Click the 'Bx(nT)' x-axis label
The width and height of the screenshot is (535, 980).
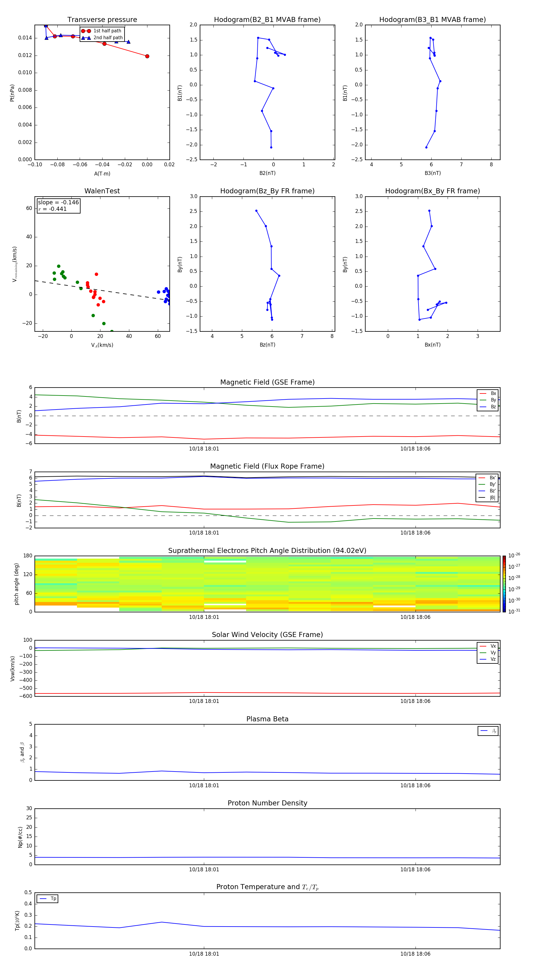pos(432,345)
